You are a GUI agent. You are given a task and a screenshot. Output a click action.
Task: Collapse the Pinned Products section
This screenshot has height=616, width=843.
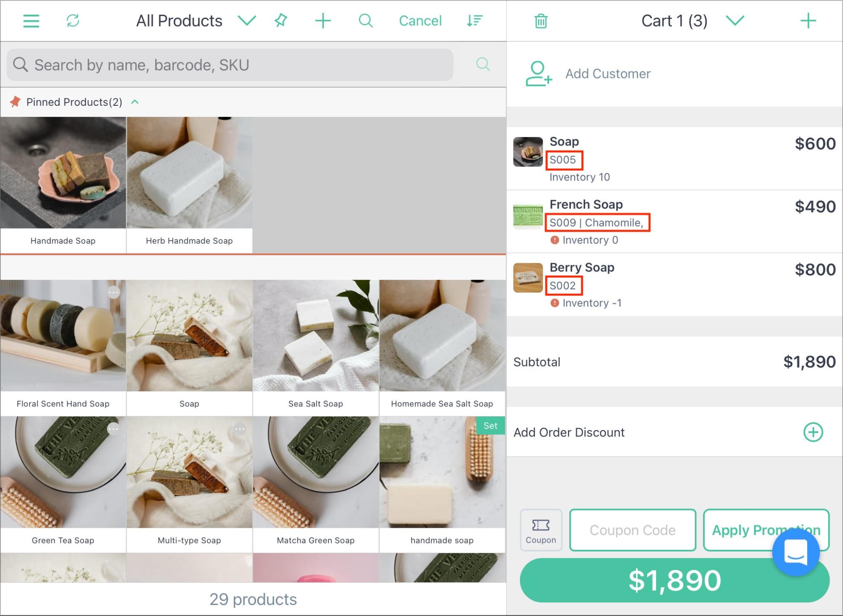coord(135,102)
